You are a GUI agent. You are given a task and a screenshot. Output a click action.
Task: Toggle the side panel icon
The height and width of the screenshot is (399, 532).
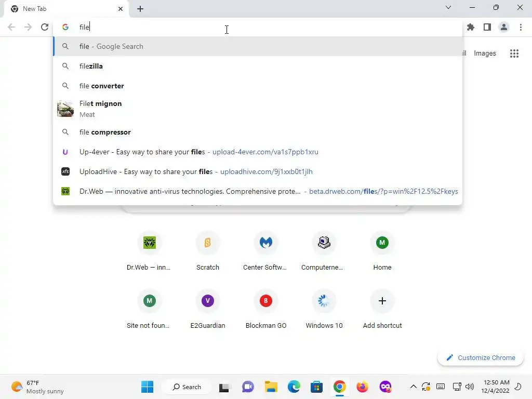tap(487, 27)
